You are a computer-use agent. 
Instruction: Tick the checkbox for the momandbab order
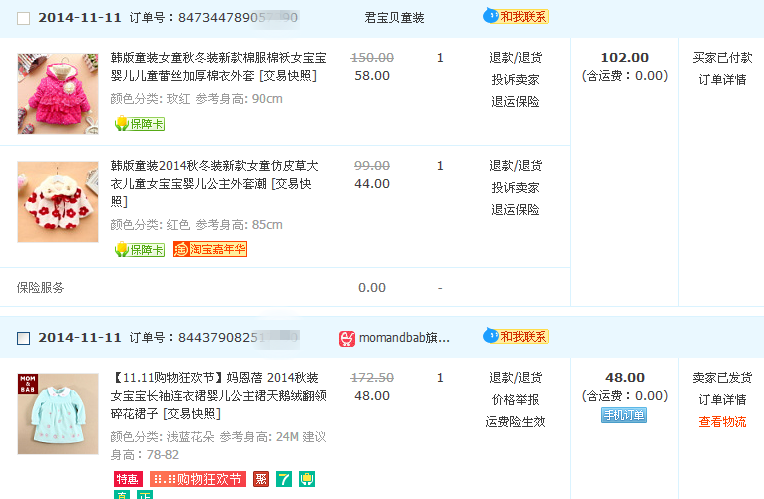point(24,338)
